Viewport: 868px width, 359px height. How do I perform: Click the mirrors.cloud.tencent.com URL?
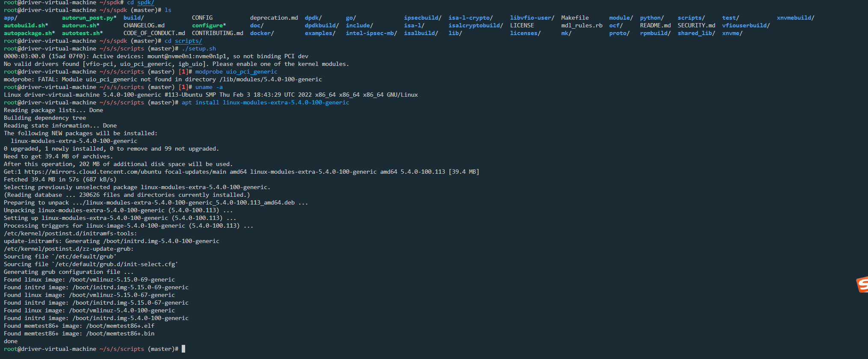pos(93,172)
